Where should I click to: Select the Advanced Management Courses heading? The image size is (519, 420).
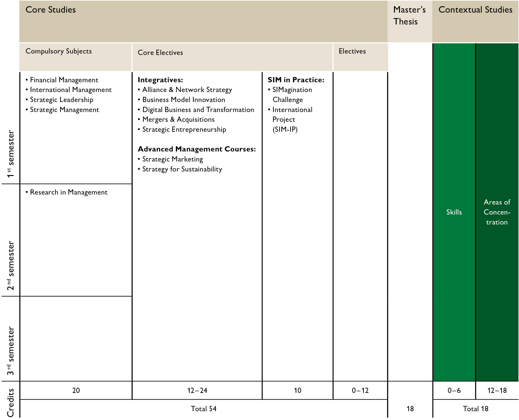click(x=196, y=149)
